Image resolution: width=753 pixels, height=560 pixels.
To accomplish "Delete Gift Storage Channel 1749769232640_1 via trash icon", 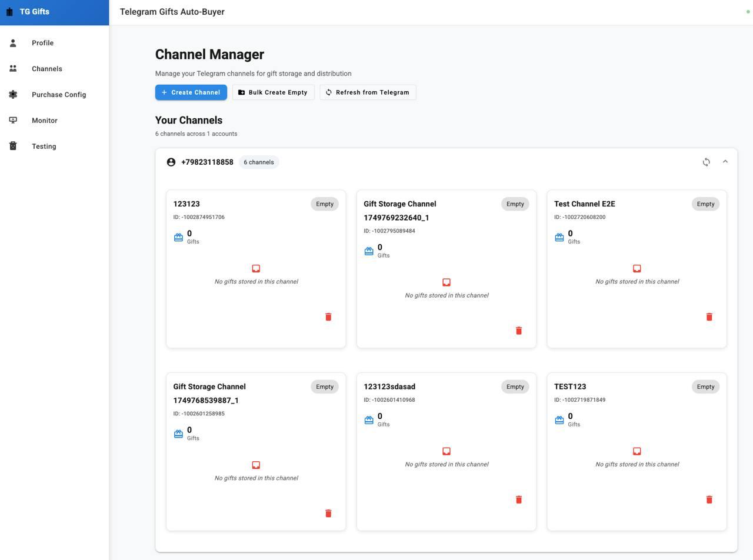I will pos(519,331).
